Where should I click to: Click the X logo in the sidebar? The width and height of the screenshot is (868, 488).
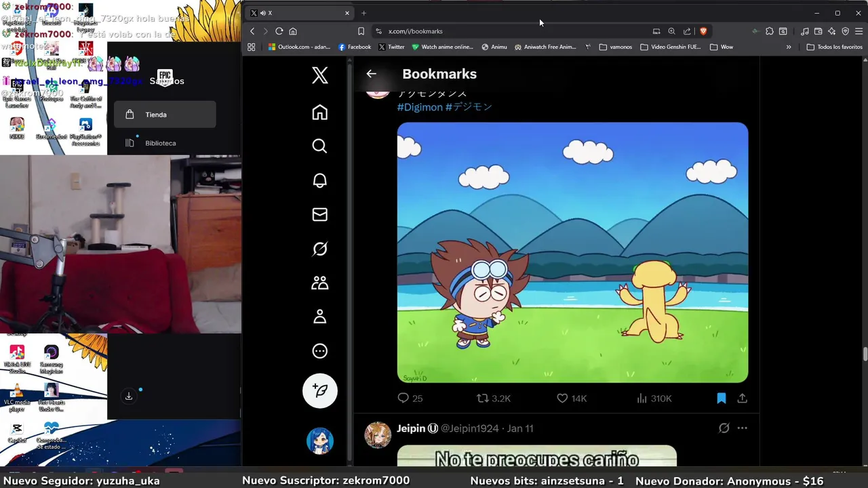pyautogui.click(x=319, y=75)
